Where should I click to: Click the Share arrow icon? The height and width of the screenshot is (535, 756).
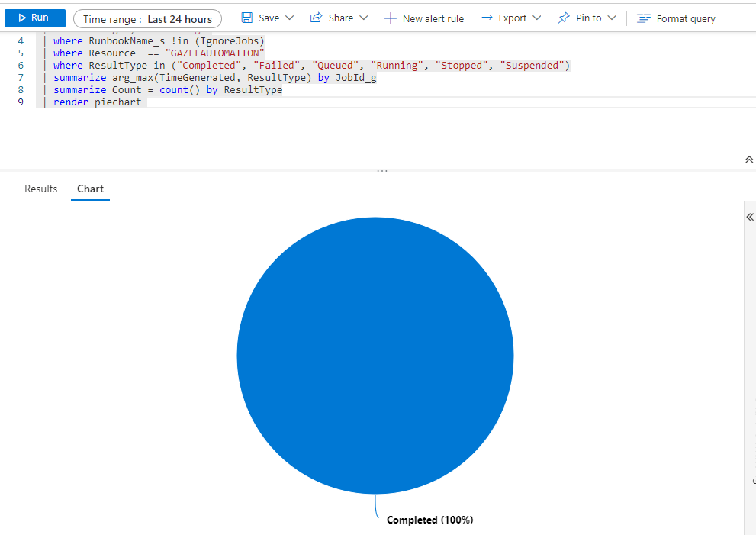coord(316,18)
